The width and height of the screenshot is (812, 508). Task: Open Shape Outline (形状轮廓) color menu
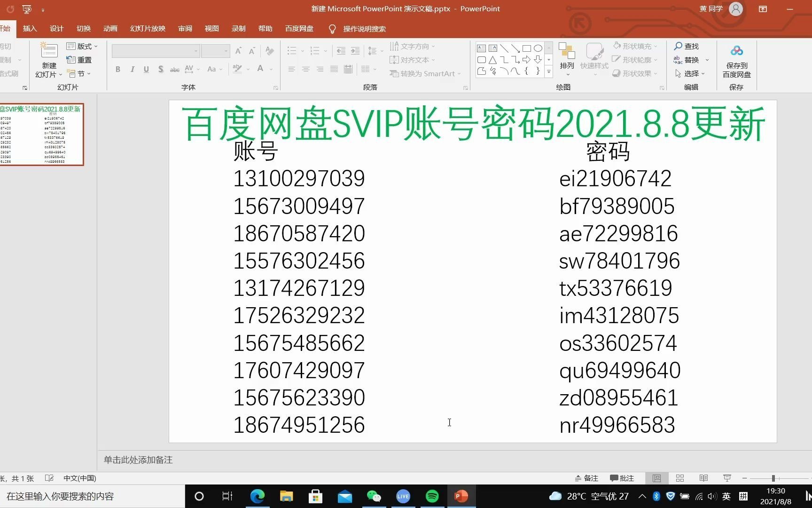pyautogui.click(x=635, y=60)
